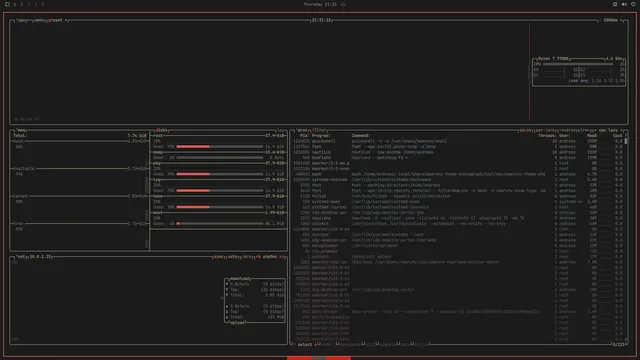Click the Command column header
640x360 pixels.
(361, 136)
